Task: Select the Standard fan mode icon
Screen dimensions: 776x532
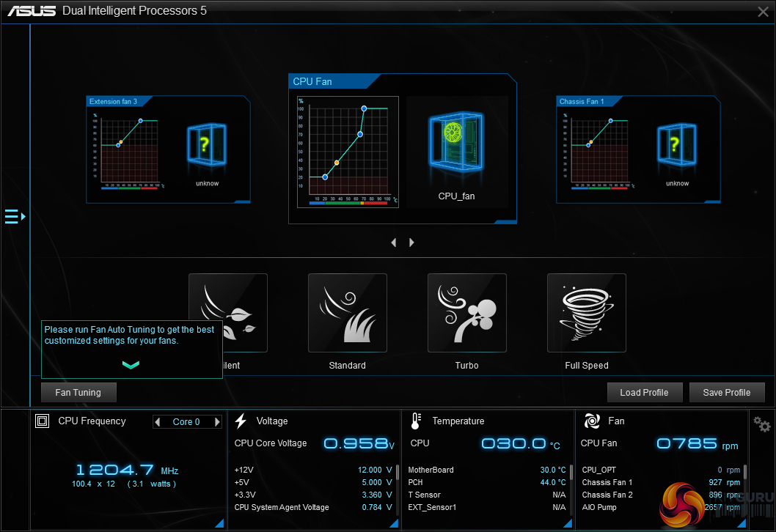Action: point(348,313)
